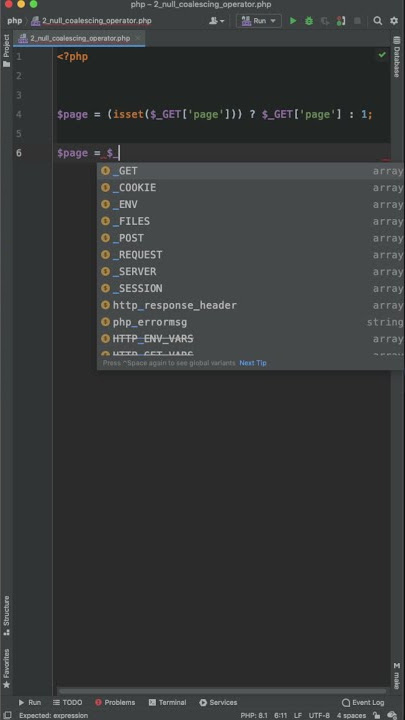
Task: Click the green Run play icon
Action: [x=292, y=21]
